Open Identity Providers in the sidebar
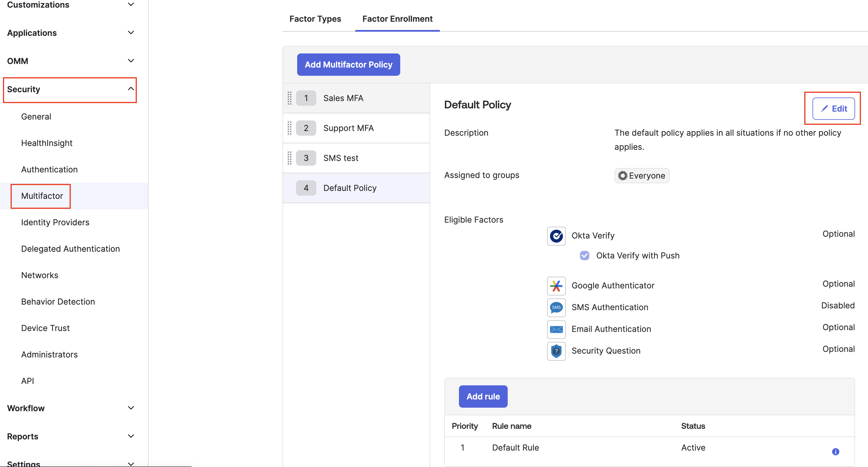 click(55, 222)
